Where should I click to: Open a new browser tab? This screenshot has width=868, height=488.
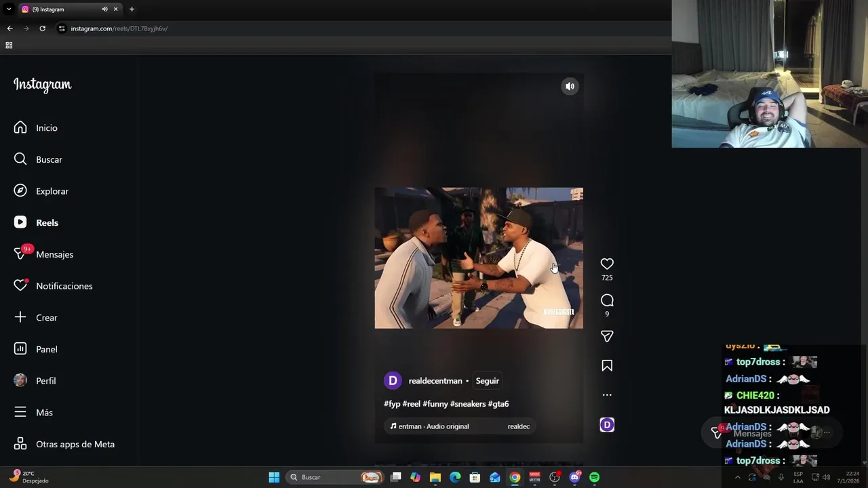[132, 9]
